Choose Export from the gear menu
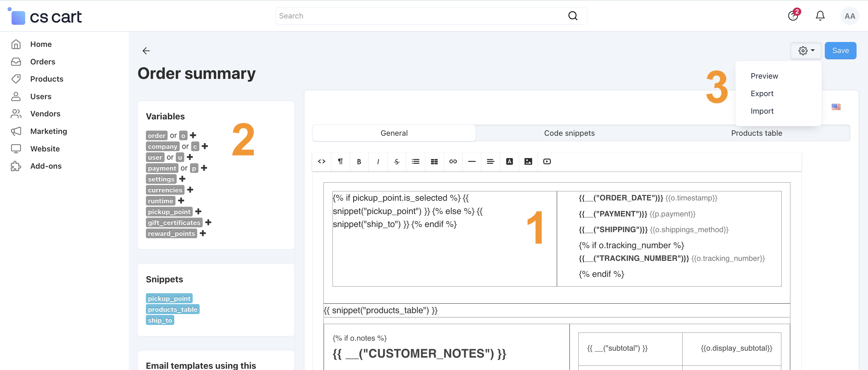 point(762,93)
